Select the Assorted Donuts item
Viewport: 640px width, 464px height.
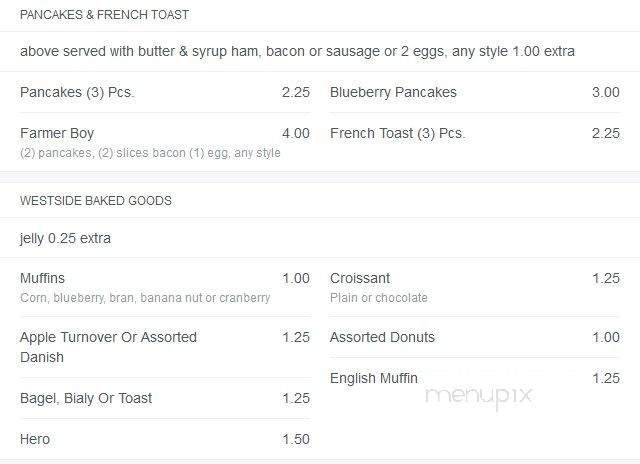(x=382, y=337)
